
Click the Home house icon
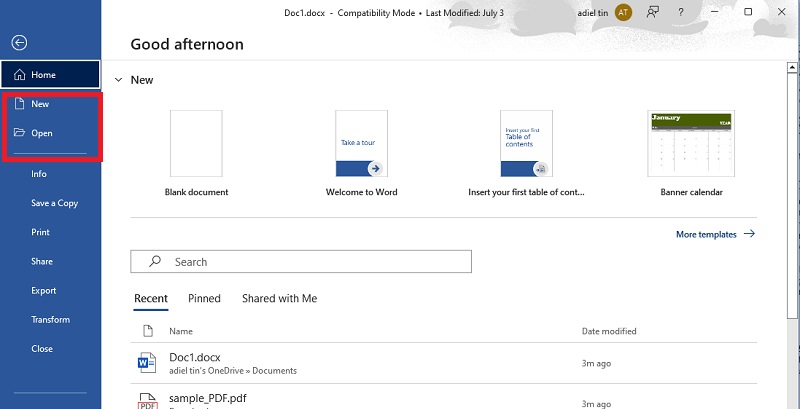19,75
